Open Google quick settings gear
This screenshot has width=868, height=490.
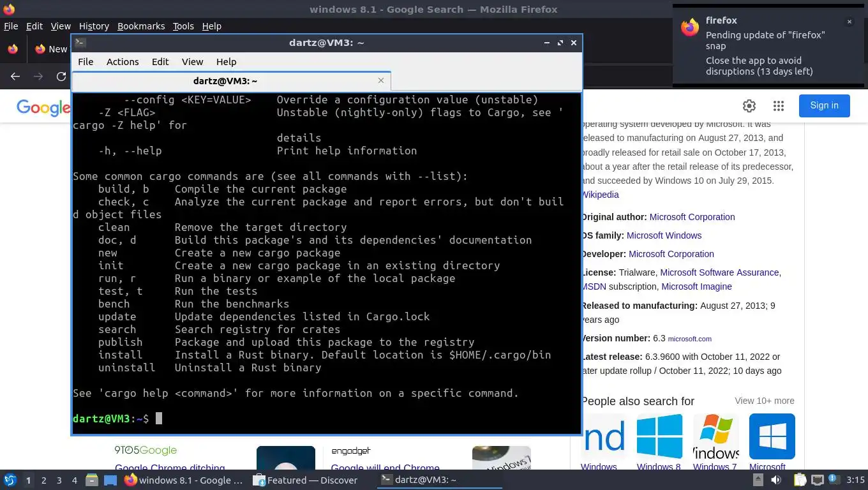click(x=749, y=106)
